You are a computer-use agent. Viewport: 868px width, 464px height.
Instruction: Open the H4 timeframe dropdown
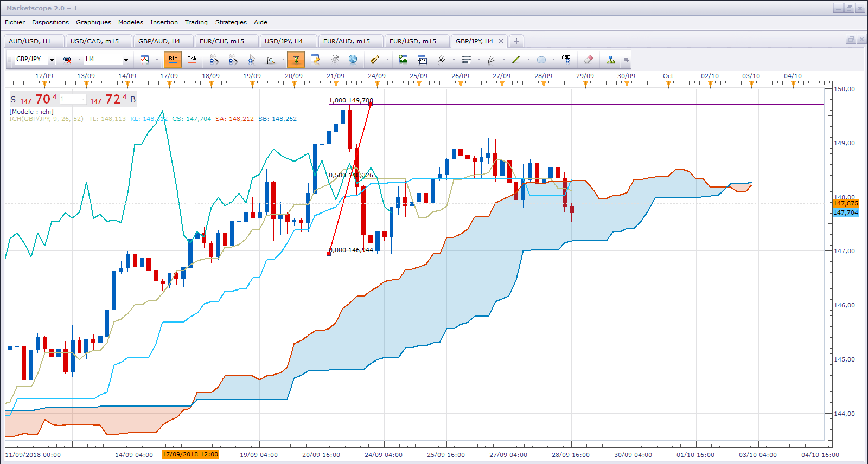126,60
